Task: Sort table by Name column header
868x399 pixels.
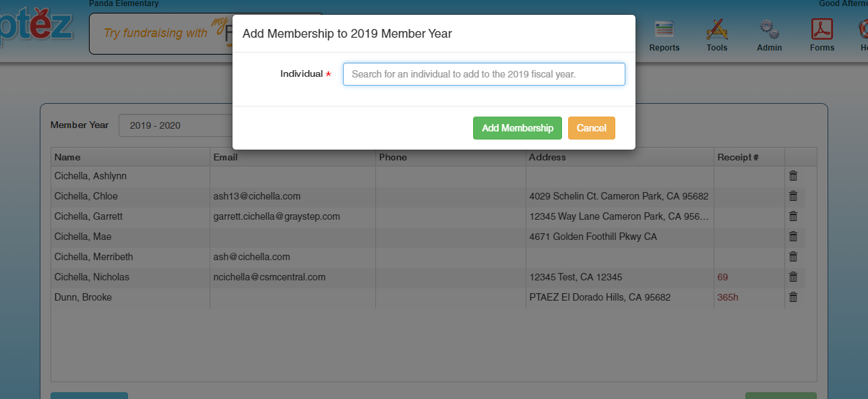Action: (x=67, y=157)
